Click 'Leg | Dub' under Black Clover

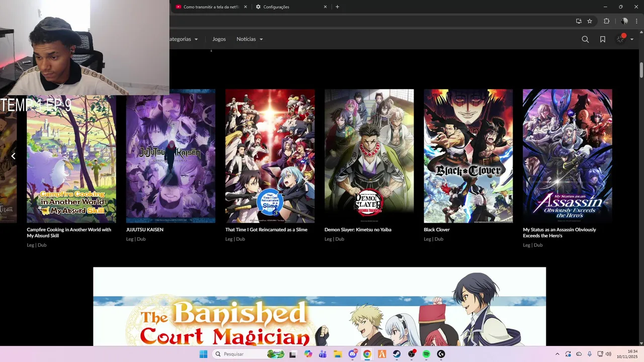click(433, 239)
